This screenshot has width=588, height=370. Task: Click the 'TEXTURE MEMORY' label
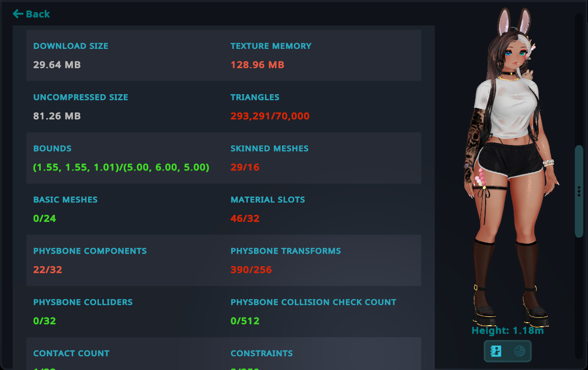coord(271,46)
